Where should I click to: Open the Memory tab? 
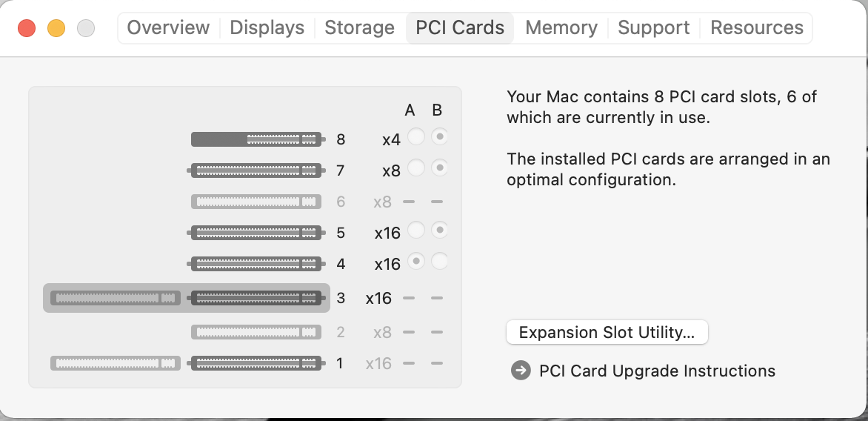point(561,28)
